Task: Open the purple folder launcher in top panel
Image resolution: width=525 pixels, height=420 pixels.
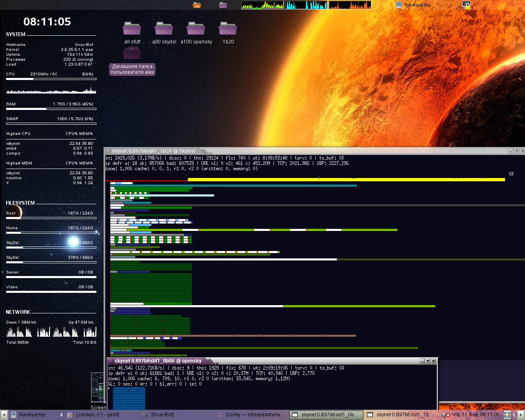Action: click(223, 5)
